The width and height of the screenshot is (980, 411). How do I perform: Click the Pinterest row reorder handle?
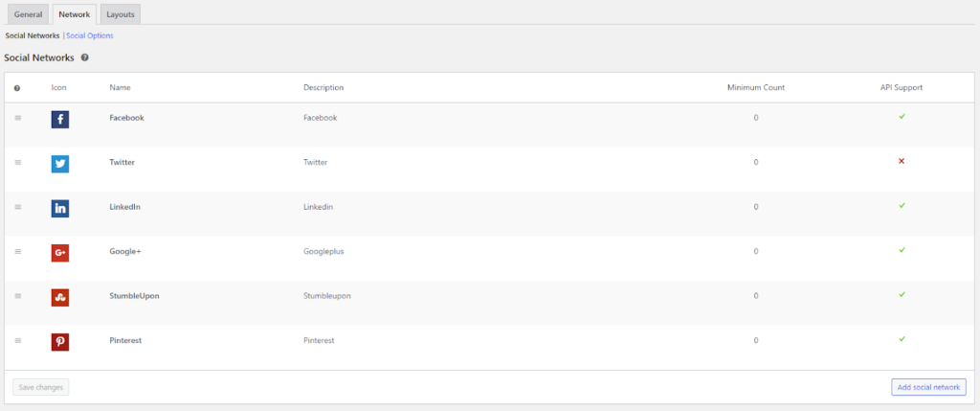click(17, 340)
